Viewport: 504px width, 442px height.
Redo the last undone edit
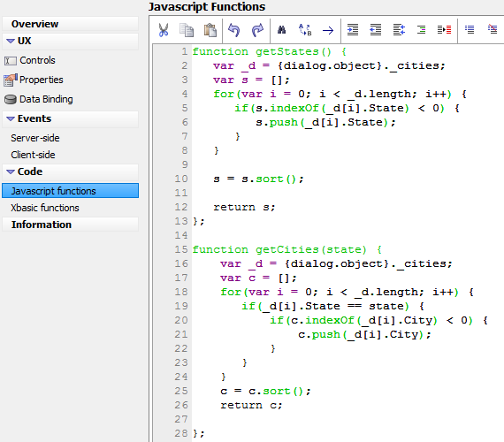[257, 30]
